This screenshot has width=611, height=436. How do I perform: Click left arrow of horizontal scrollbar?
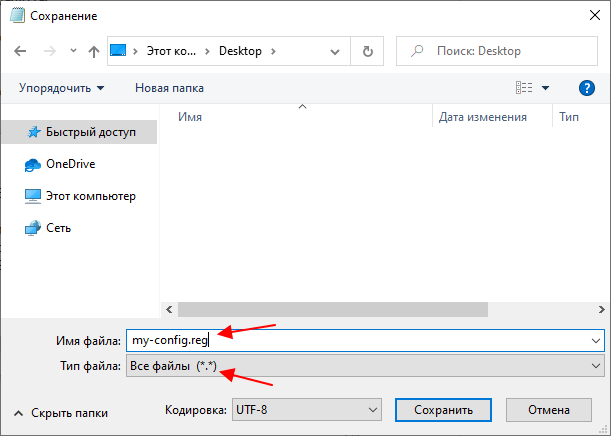coord(169,310)
